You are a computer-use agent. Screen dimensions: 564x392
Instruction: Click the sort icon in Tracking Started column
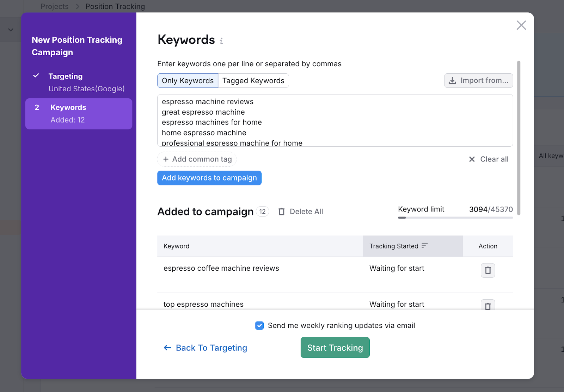[424, 246]
